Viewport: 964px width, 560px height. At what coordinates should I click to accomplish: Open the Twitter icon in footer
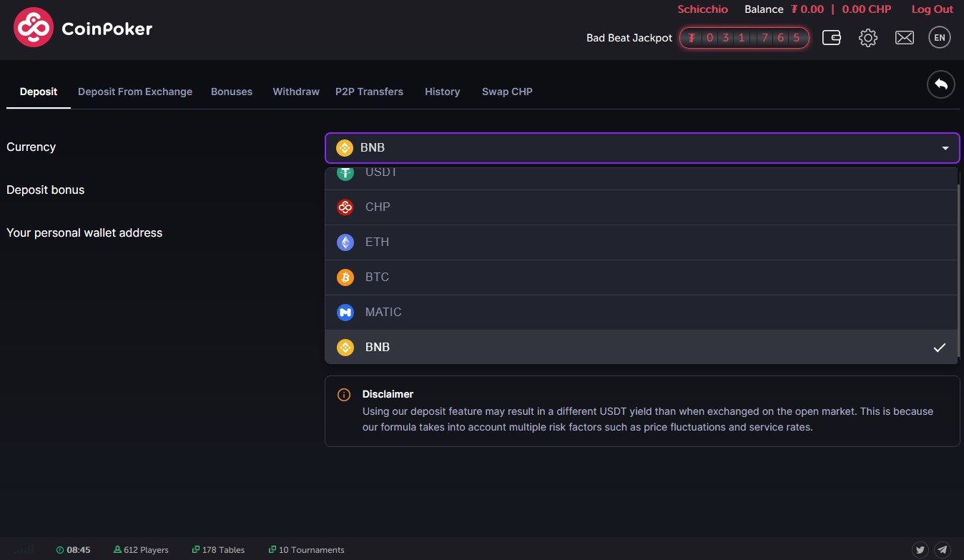pyautogui.click(x=920, y=550)
